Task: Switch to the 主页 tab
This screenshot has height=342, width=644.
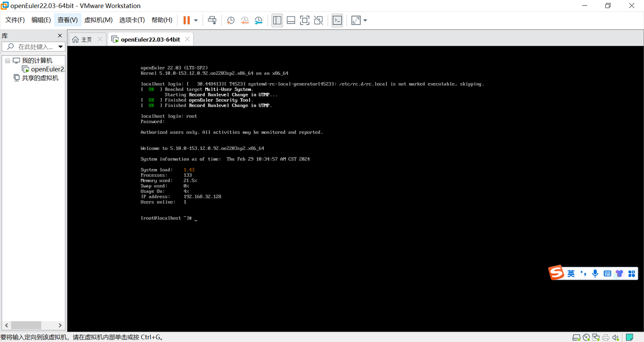Action: point(83,39)
